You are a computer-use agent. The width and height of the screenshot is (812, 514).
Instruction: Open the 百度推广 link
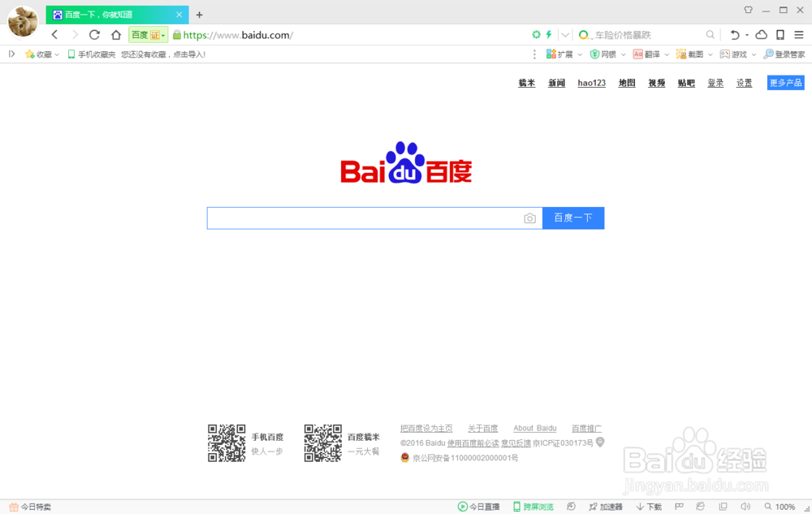(586, 428)
